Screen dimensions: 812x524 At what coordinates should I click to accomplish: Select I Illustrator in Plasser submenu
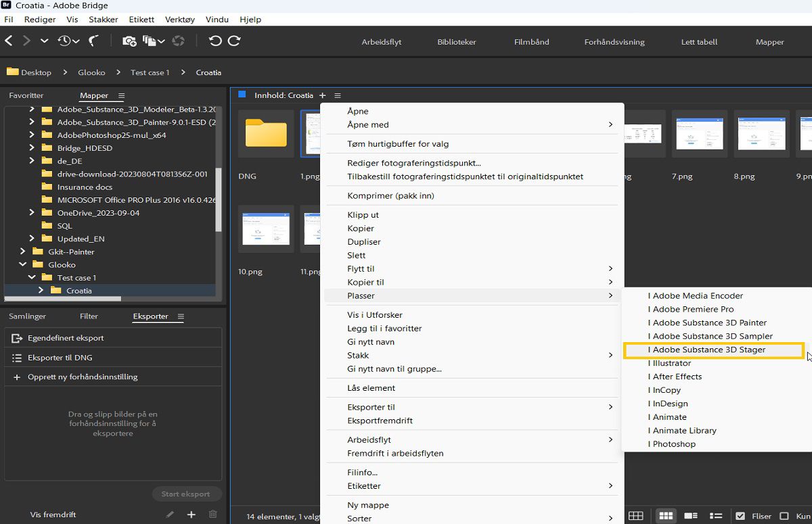(717, 363)
